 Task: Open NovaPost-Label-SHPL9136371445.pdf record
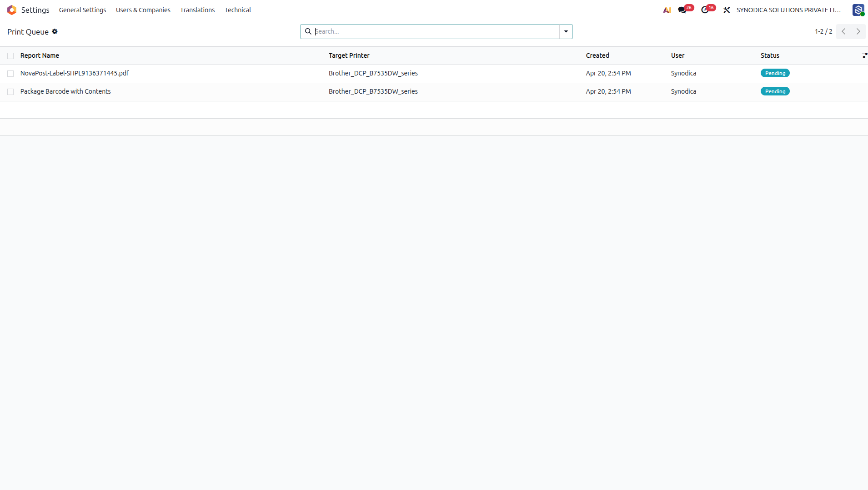click(x=75, y=73)
